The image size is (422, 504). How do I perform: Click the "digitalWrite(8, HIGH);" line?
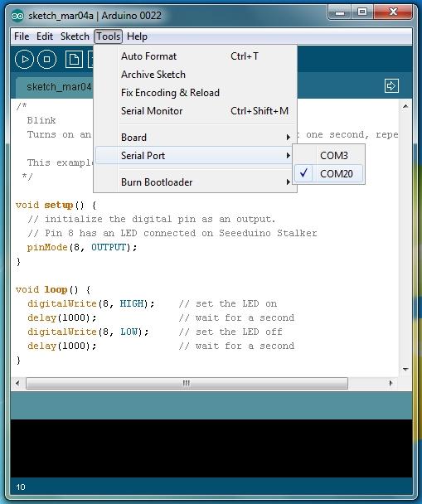click(x=91, y=303)
